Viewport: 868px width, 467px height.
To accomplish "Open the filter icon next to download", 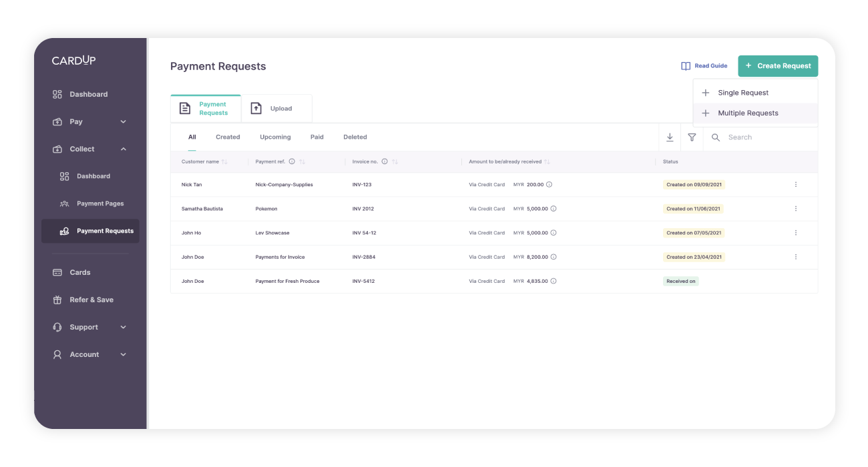I will (692, 137).
